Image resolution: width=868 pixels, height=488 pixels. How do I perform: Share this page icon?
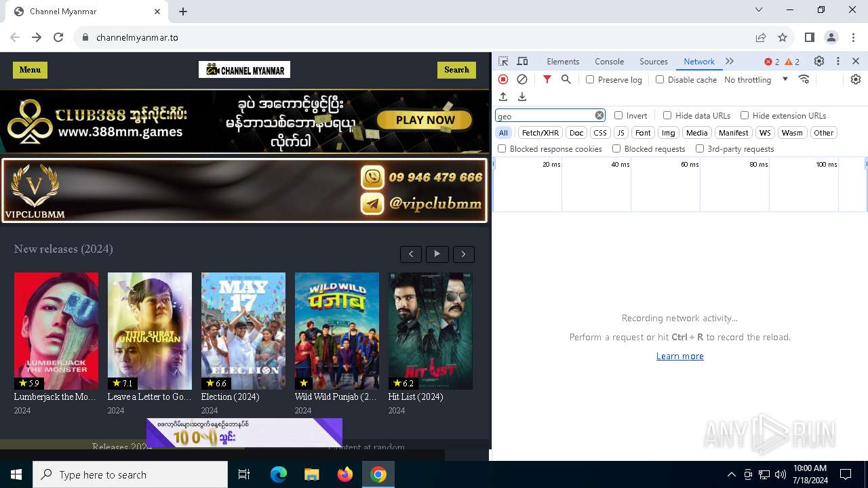click(x=761, y=37)
